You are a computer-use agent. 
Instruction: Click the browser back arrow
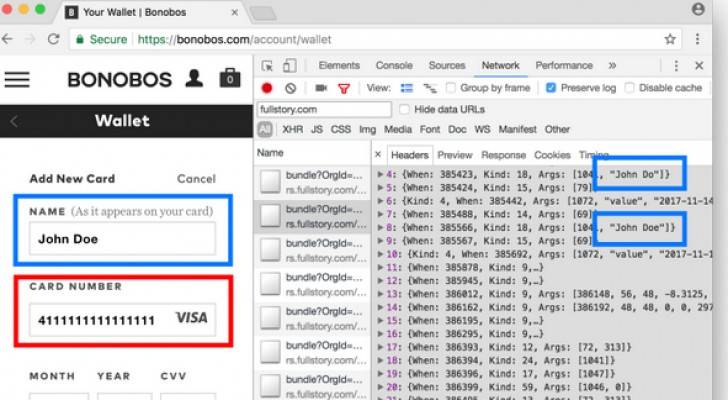point(7,39)
